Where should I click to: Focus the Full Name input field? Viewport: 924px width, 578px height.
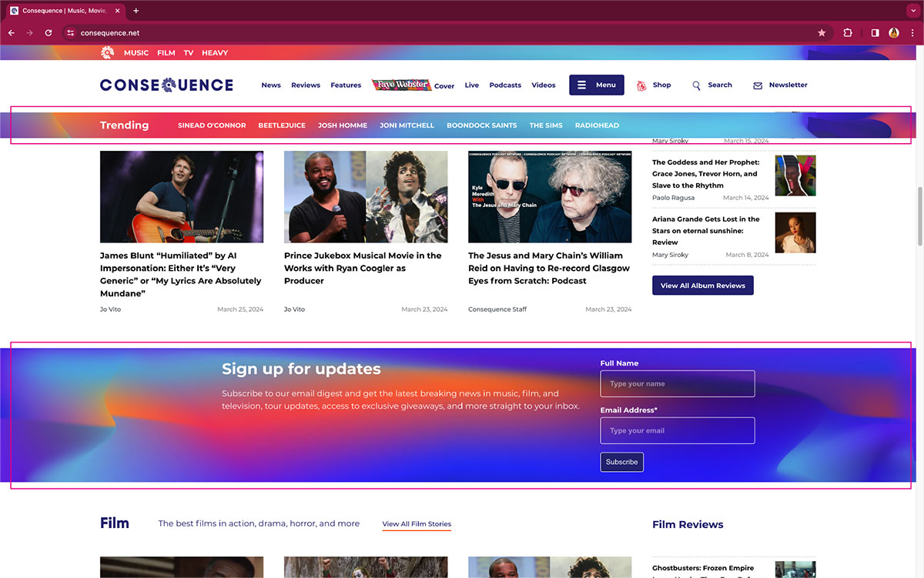tap(678, 384)
